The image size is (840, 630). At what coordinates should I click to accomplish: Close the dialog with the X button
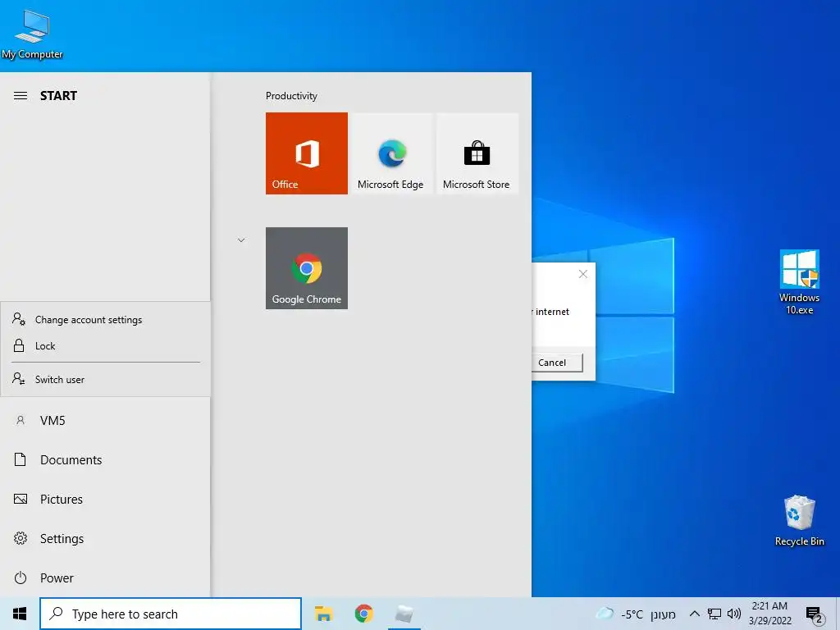click(x=583, y=274)
